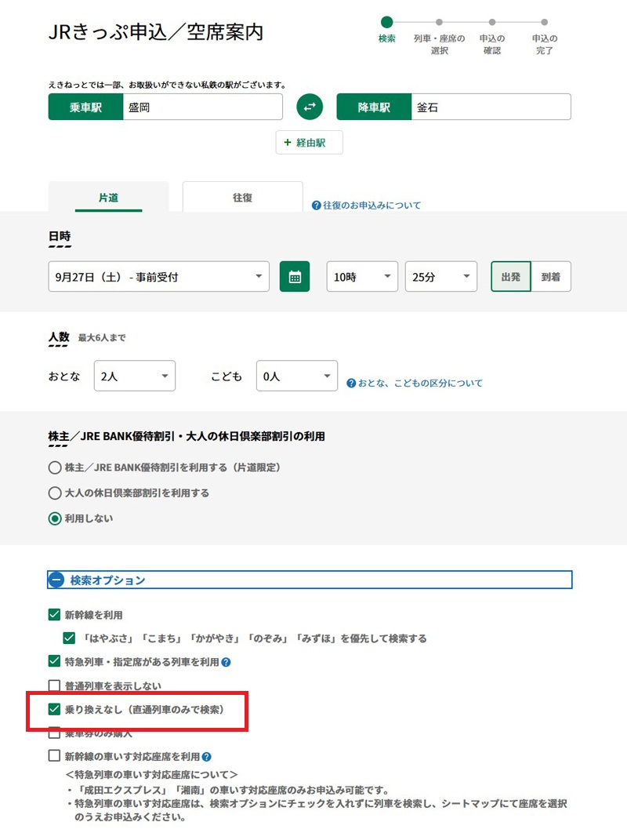Click help icon beside 特急列車・指定席がある列車を利用
This screenshot has height=840, width=627.
(226, 663)
